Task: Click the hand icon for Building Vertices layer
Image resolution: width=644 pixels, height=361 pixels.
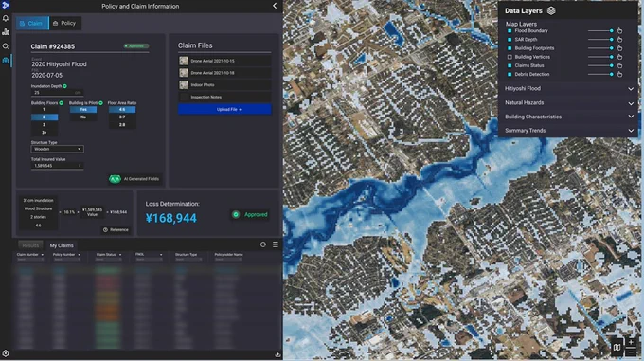Action: pyautogui.click(x=619, y=57)
